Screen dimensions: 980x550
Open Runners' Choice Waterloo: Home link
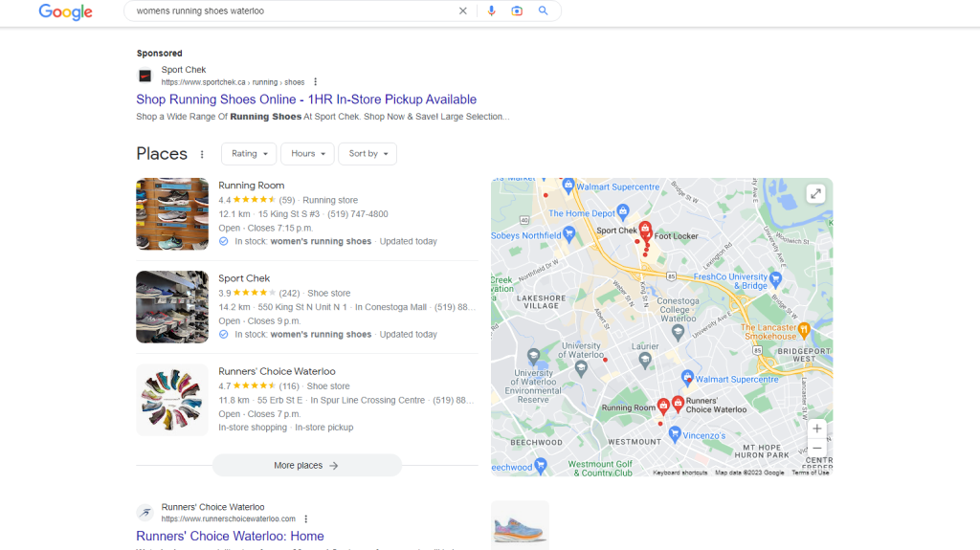230,536
